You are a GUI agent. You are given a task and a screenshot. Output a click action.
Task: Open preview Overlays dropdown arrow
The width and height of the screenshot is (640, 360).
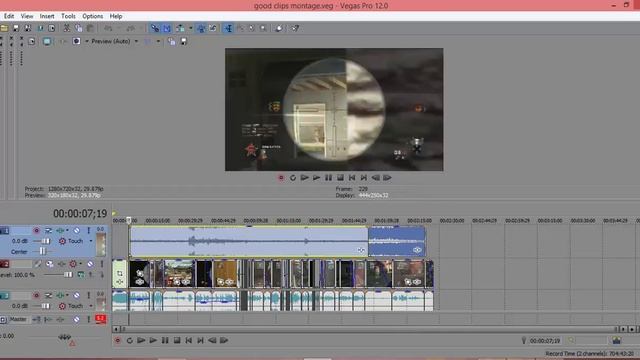point(158,41)
